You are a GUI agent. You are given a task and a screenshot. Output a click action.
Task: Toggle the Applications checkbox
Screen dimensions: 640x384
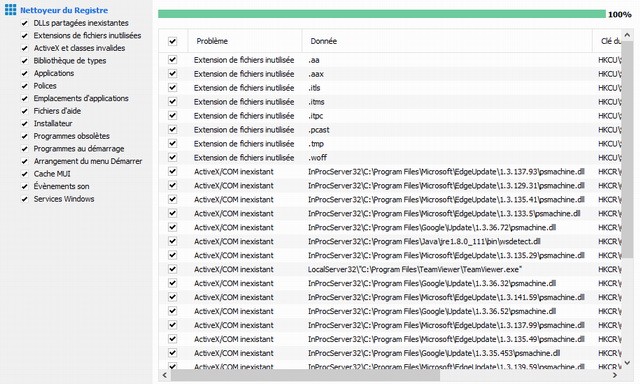[x=24, y=73]
